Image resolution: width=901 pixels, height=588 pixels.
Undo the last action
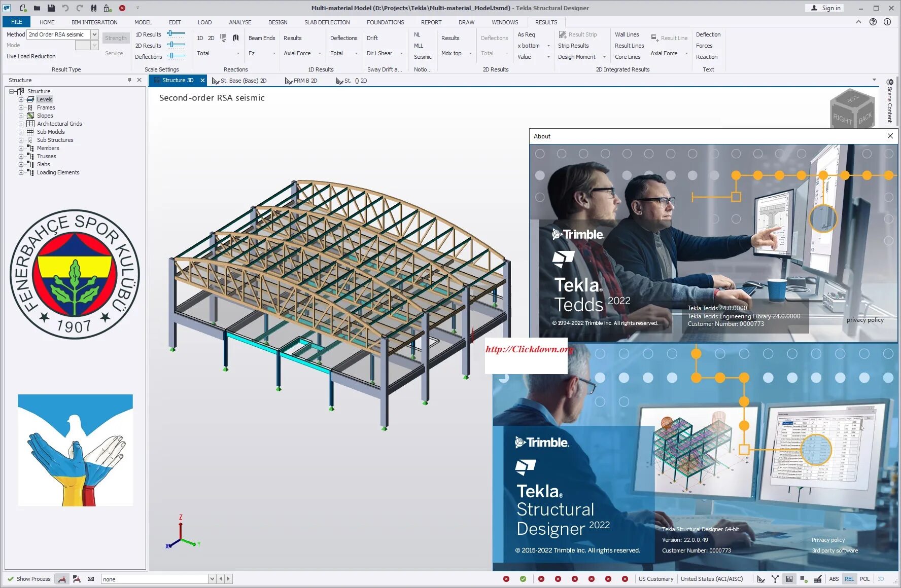pos(65,8)
